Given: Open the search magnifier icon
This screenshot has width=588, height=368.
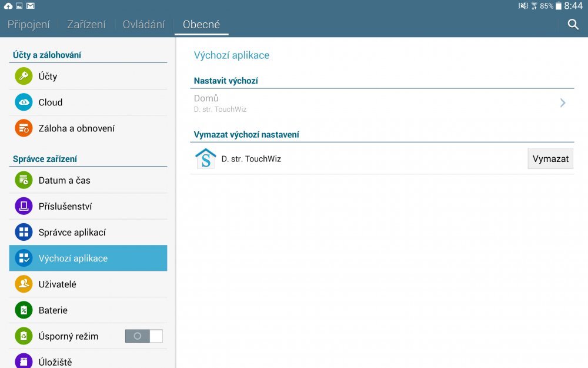Looking at the screenshot, I should click(573, 24).
